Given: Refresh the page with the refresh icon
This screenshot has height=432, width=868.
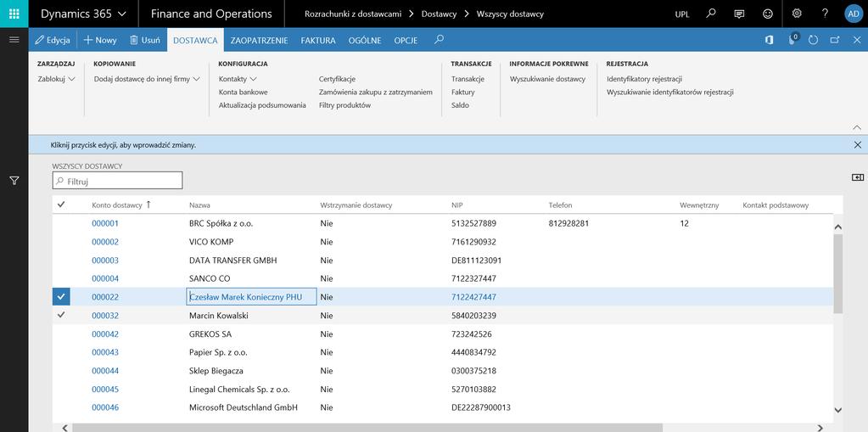Looking at the screenshot, I should [x=813, y=40].
